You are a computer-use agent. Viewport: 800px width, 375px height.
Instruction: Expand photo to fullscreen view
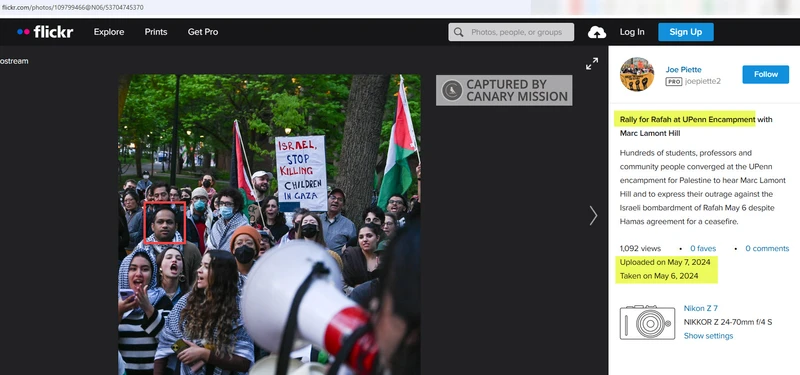(592, 64)
